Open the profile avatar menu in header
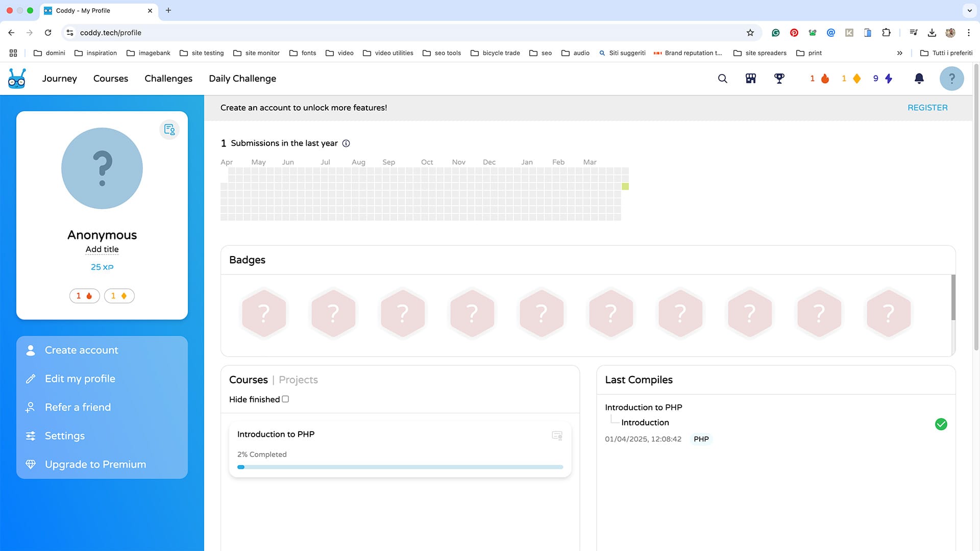Screen dimensions: 980x551 pyautogui.click(x=951, y=79)
